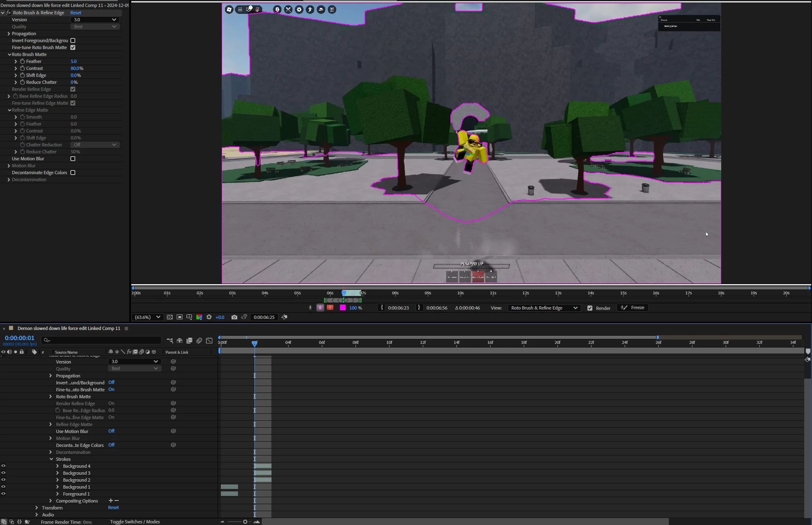Uncheck the Render checkbox
The height and width of the screenshot is (525, 812).
(x=590, y=308)
